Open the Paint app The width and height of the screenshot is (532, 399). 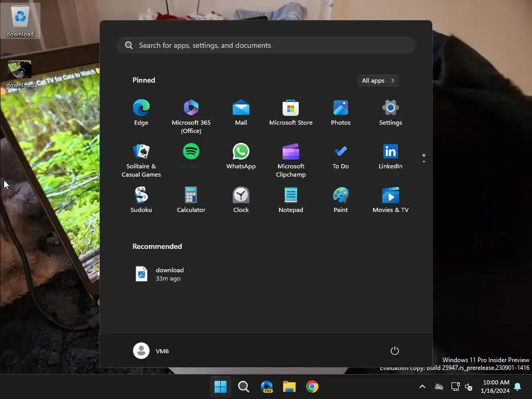pos(341,200)
